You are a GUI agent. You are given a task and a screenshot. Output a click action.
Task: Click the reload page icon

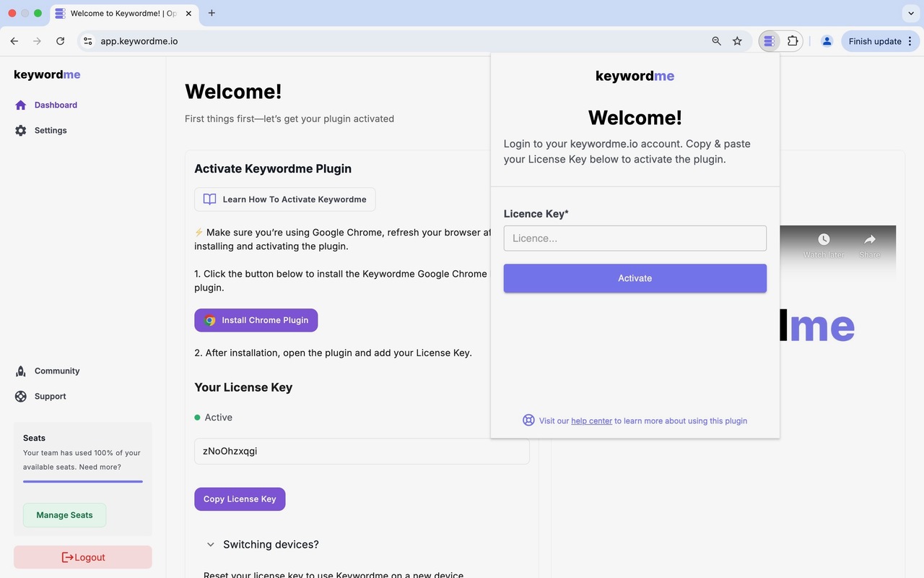point(60,41)
